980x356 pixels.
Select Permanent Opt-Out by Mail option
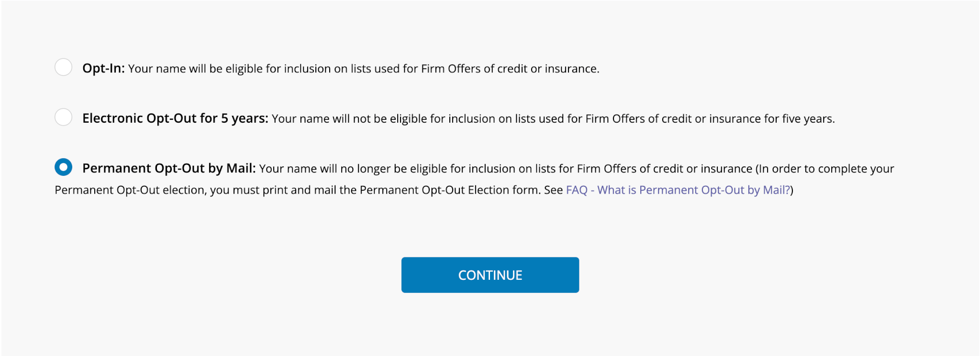pyautogui.click(x=63, y=168)
